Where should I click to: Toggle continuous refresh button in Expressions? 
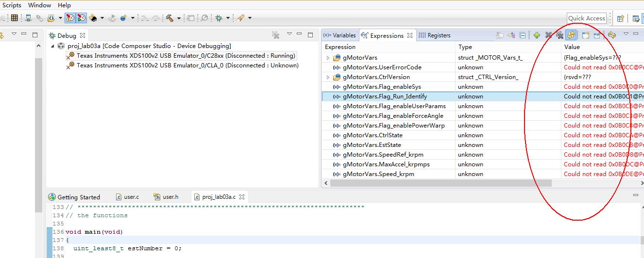(571, 35)
